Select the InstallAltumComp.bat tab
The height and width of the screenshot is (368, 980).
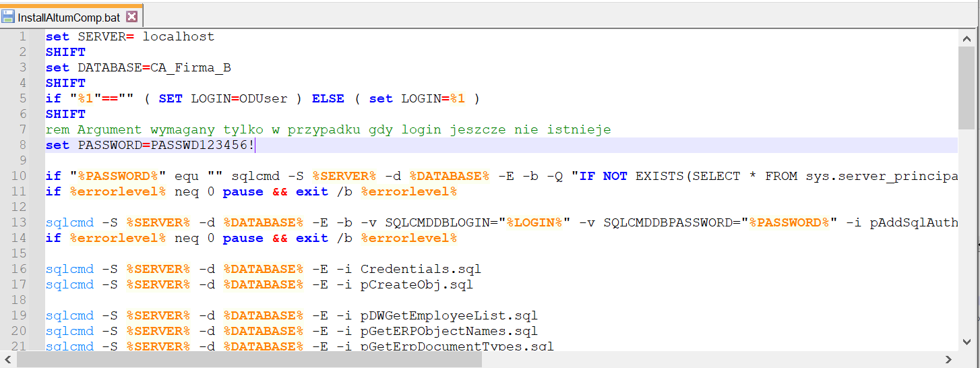pyautogui.click(x=71, y=16)
